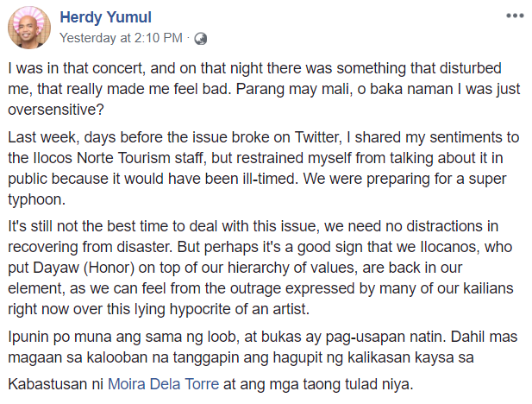Image resolution: width=532 pixels, height=404 pixels.
Task: Click the word "Twitter" in the post
Action: 316,137
